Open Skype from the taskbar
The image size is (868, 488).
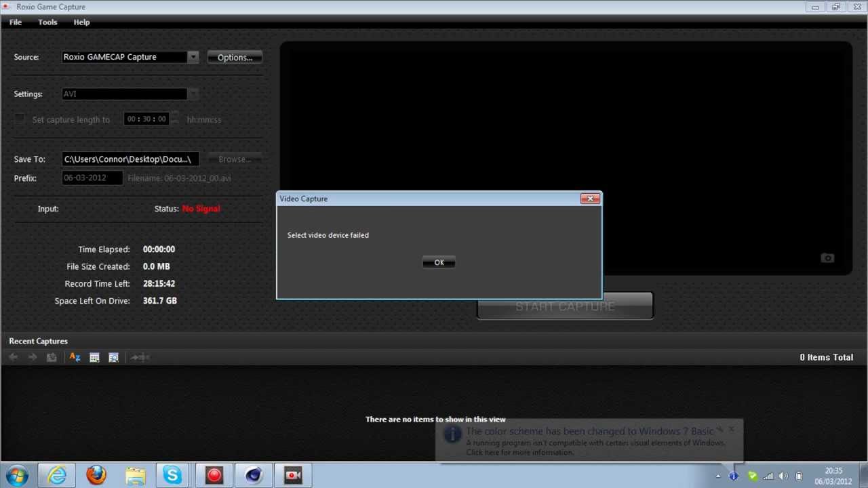pos(173,475)
